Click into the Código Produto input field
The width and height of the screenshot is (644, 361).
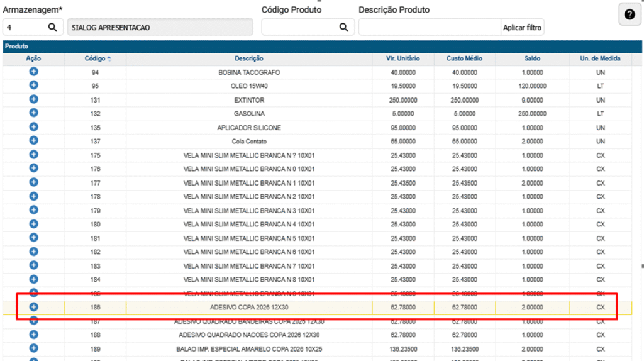tap(299, 27)
